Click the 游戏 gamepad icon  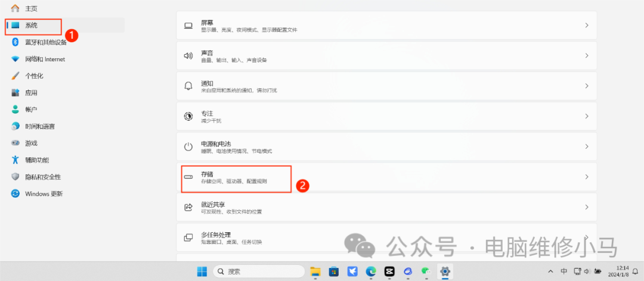[15, 143]
